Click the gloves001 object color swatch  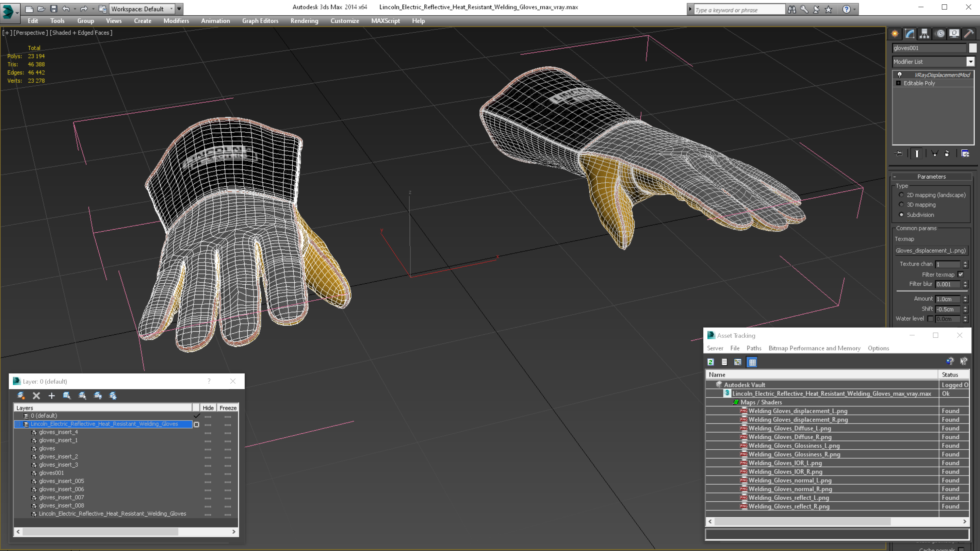point(973,48)
